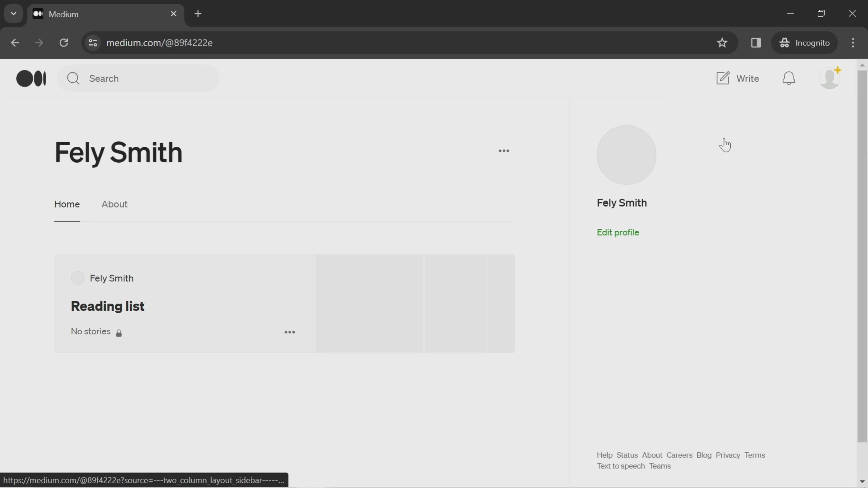Click the Privacy link in footer
The image size is (868, 488).
pyautogui.click(x=727, y=455)
